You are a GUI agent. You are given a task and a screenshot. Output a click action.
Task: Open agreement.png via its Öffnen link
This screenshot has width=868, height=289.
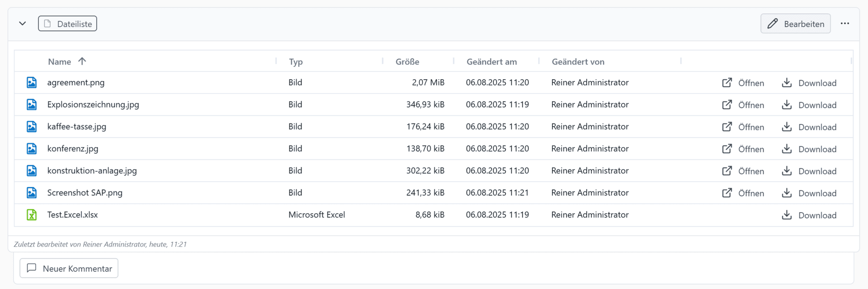click(x=750, y=83)
